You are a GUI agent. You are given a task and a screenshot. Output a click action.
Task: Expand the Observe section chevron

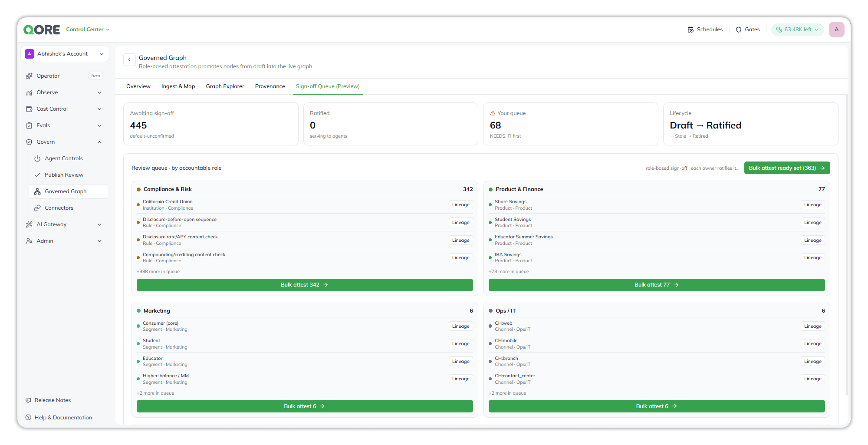[x=99, y=92]
